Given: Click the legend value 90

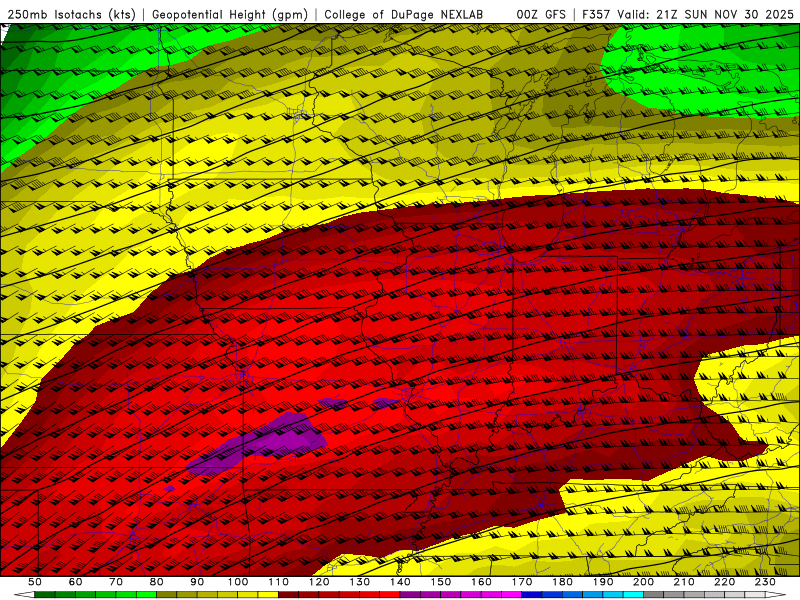Looking at the screenshot, I should 197,582.
